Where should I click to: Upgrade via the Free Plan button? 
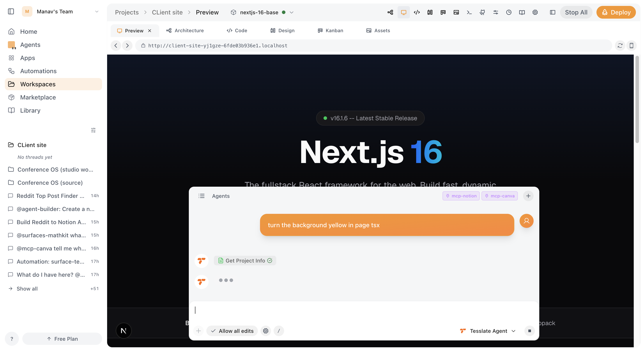pyautogui.click(x=62, y=339)
